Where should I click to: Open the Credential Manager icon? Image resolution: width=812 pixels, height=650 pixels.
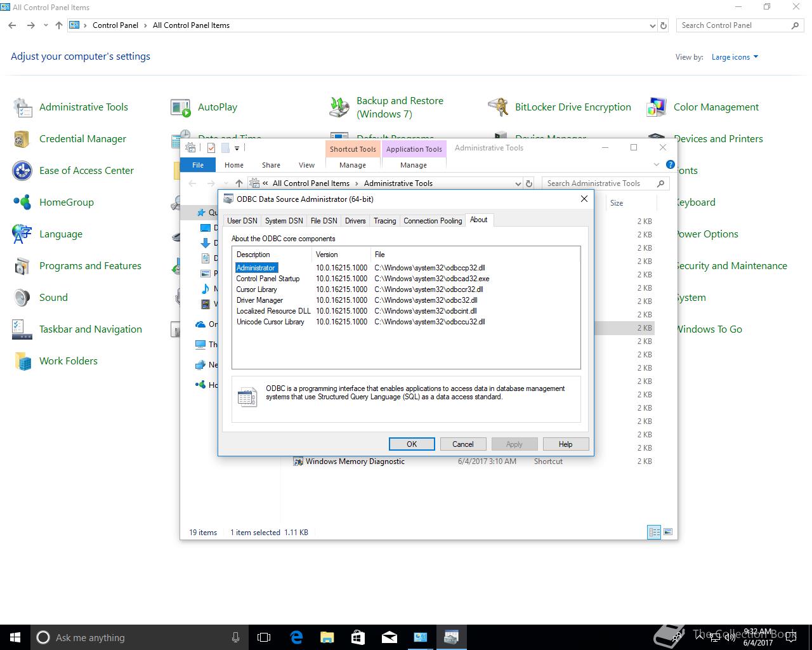pyautogui.click(x=22, y=139)
